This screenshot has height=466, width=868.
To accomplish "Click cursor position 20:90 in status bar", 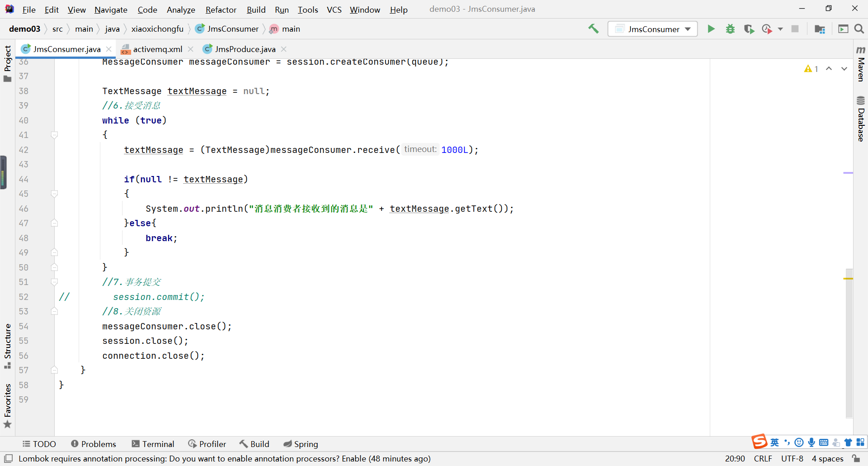I will [x=735, y=459].
